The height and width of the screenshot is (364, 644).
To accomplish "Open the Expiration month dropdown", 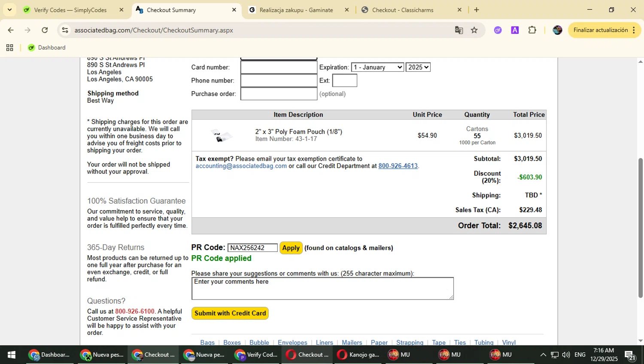I will [x=377, y=67].
